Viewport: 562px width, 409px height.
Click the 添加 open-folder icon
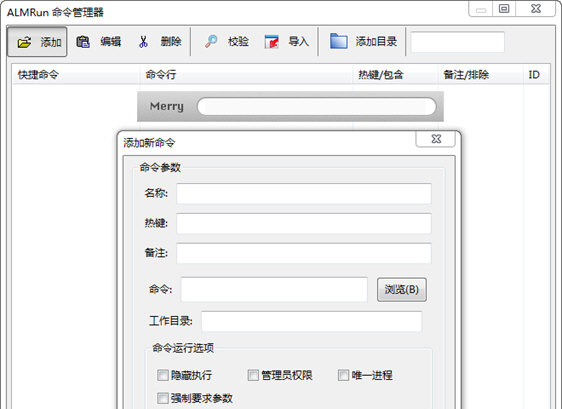[x=24, y=42]
